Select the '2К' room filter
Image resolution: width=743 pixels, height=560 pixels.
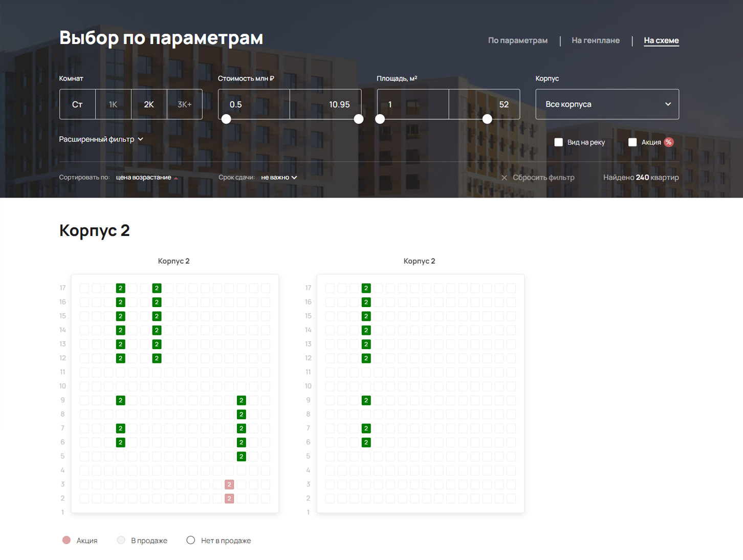point(149,104)
